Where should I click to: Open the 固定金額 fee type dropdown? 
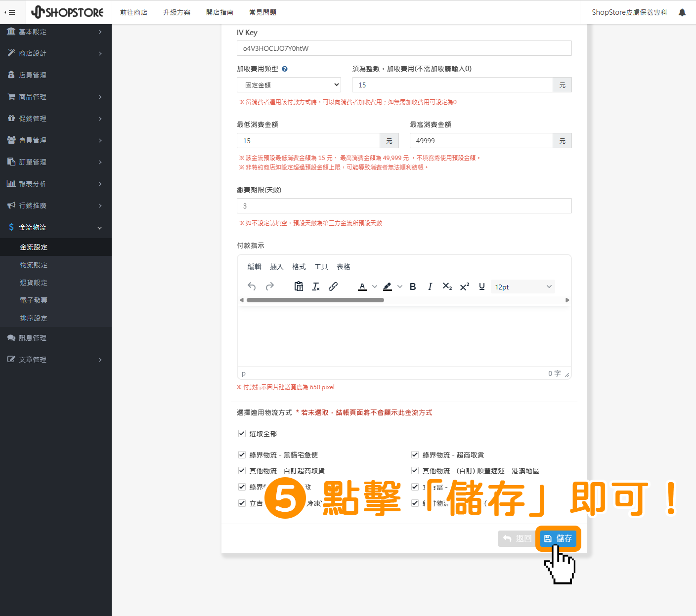[289, 84]
